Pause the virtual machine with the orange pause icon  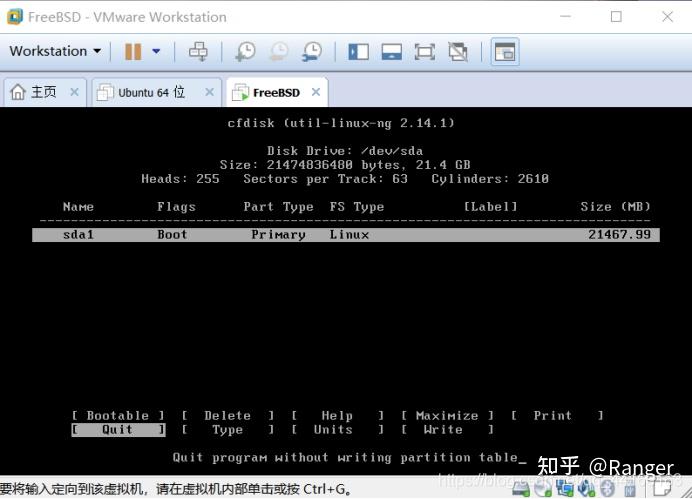[133, 52]
